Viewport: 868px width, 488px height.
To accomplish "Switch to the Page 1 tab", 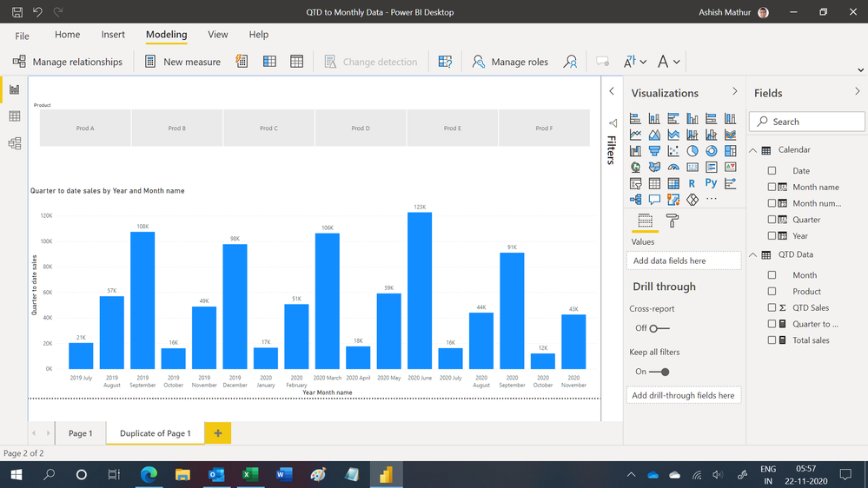I will (x=80, y=433).
